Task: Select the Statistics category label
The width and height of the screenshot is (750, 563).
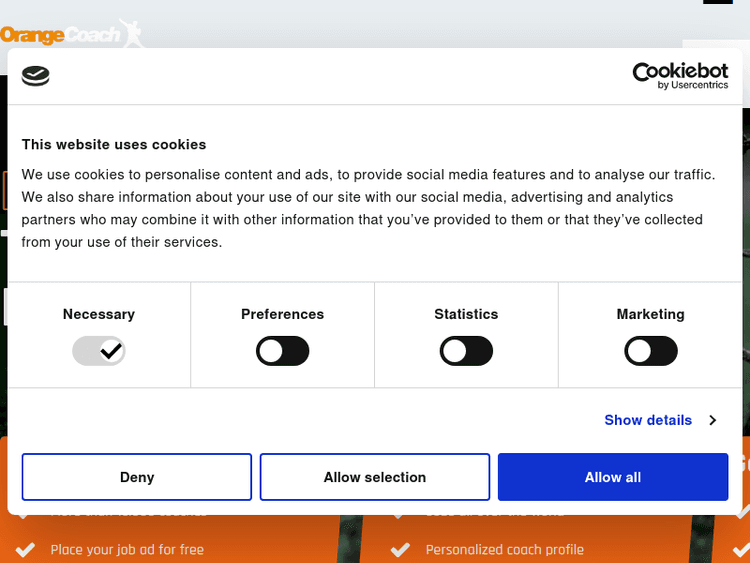Action: [x=466, y=314]
